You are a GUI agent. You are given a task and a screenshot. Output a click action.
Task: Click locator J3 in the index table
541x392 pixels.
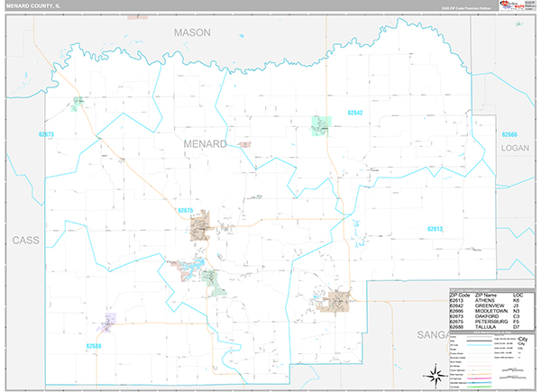point(516,305)
